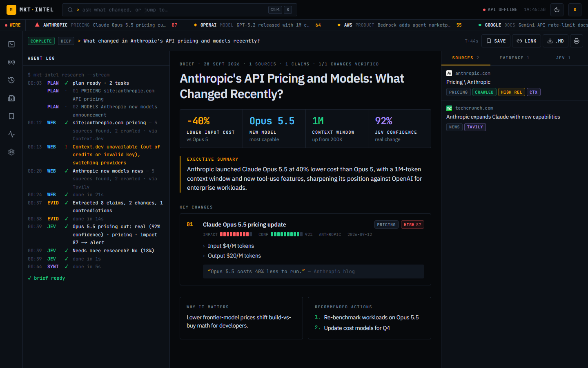Click the PRICING tag on key change
This screenshot has width=588, height=368.
[386, 224]
